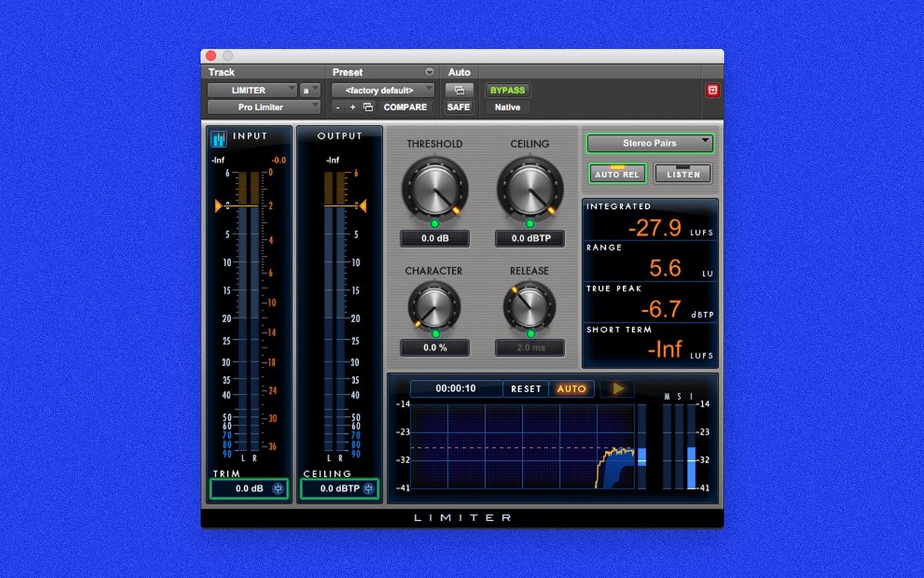Open the LIMITER track selector dropdown
This screenshot has width=924, height=578.
(252, 90)
